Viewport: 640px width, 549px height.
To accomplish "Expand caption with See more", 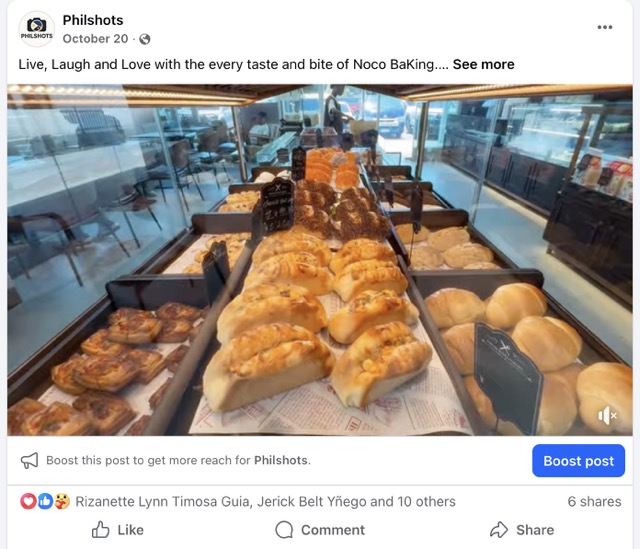I will tap(483, 64).
